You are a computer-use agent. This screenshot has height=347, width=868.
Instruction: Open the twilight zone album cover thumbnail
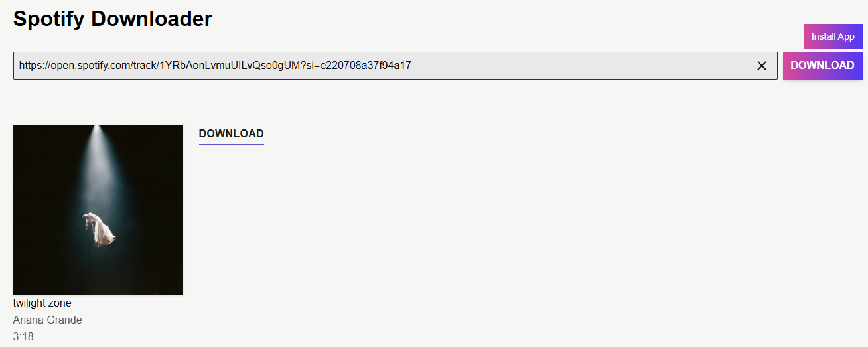coord(98,210)
